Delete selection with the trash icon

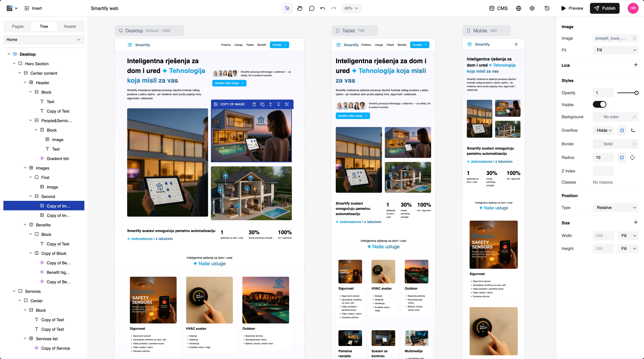coord(254,104)
